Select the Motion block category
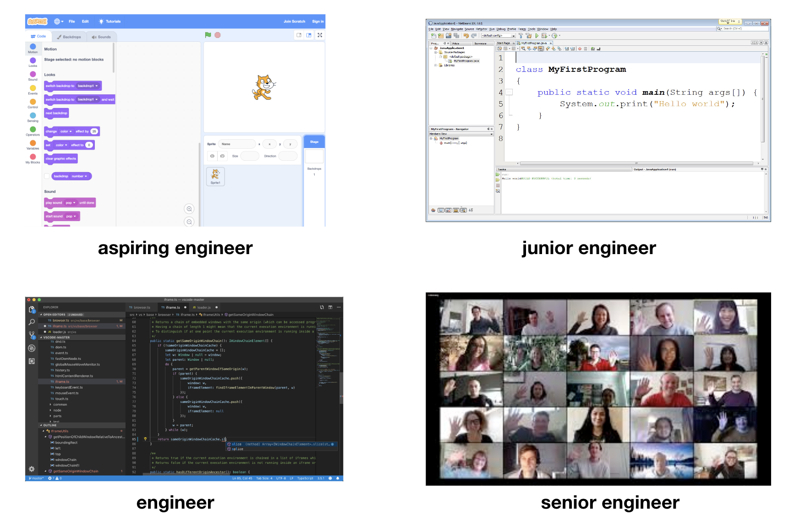Viewport: 811px width, 532px height. 33,49
